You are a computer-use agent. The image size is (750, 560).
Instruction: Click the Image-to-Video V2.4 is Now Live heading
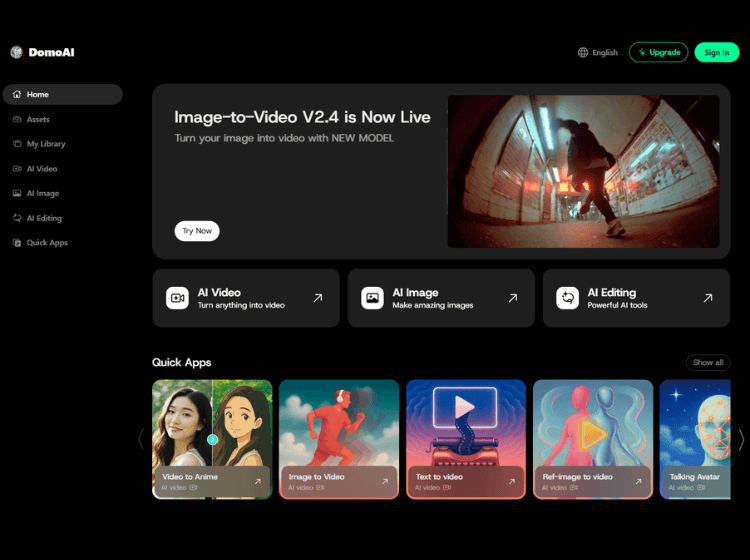pos(302,117)
